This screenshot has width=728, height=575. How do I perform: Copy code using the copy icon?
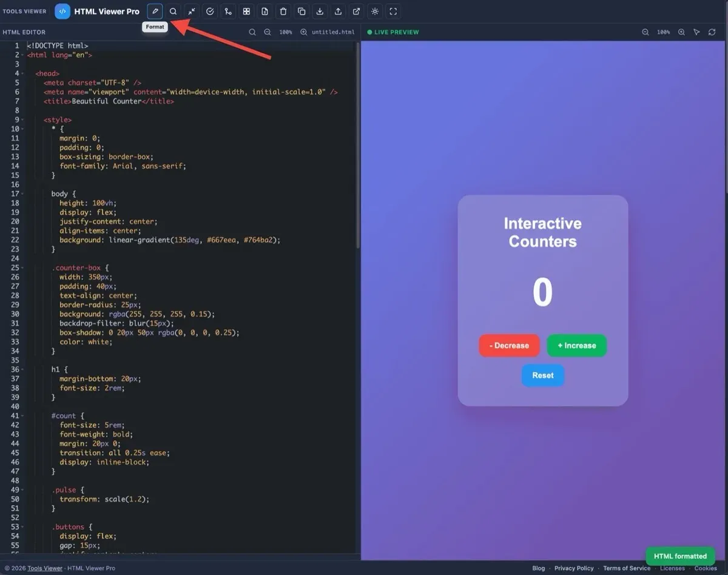tap(302, 11)
